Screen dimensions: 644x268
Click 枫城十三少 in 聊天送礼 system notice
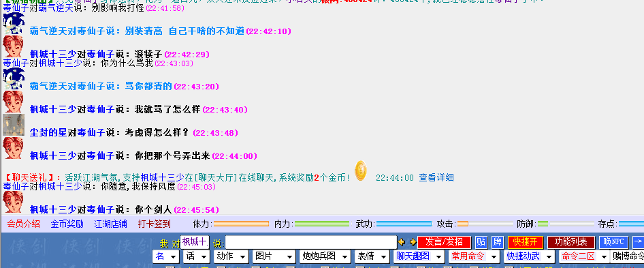tap(162, 178)
